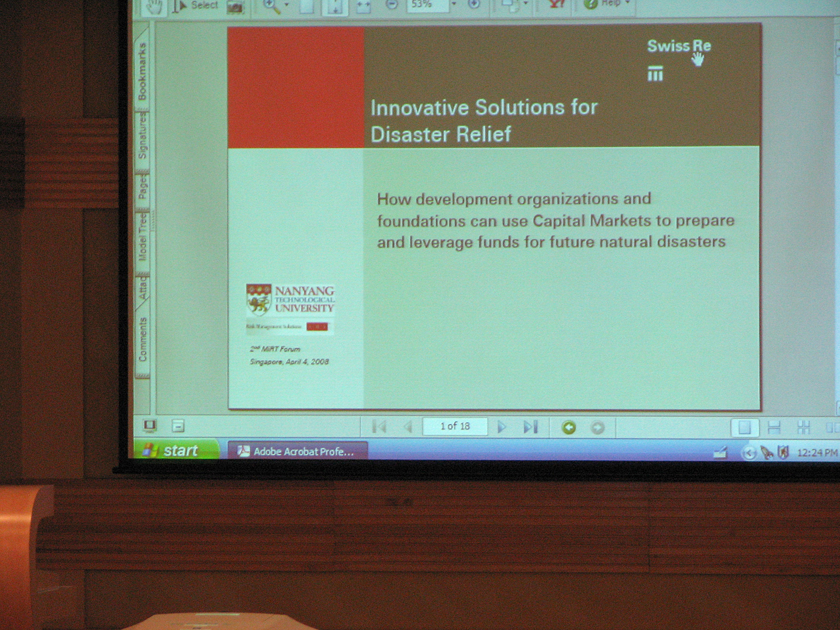
Task: Click the Fit Width icon
Action: click(x=363, y=6)
